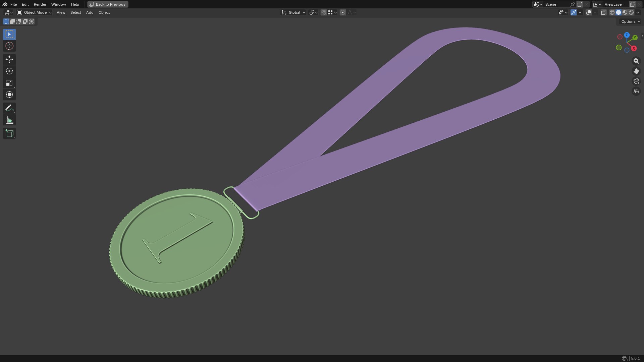Click the Back to Previous button

pos(108,4)
